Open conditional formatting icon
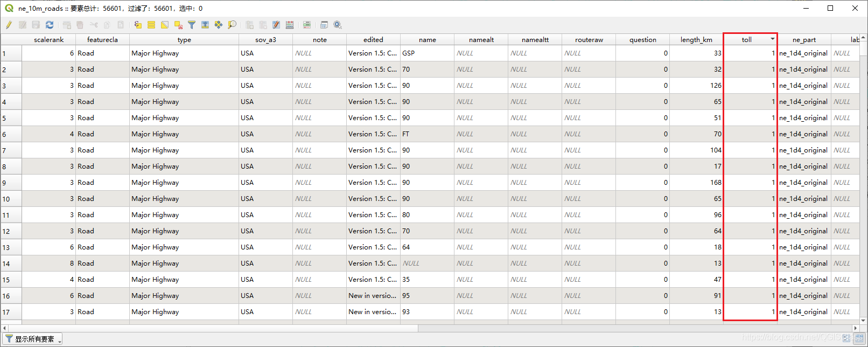Screen dimensions: 868x347 pyautogui.click(x=307, y=25)
